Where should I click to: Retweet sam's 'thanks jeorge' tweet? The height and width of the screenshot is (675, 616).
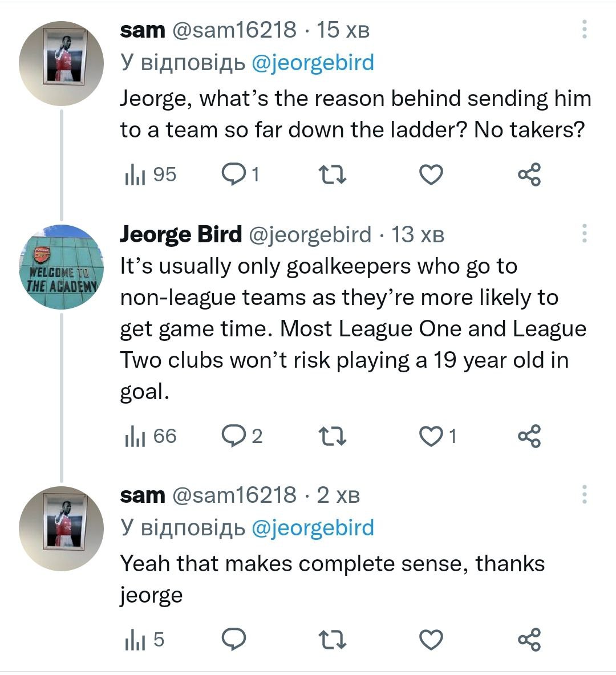coord(333,640)
